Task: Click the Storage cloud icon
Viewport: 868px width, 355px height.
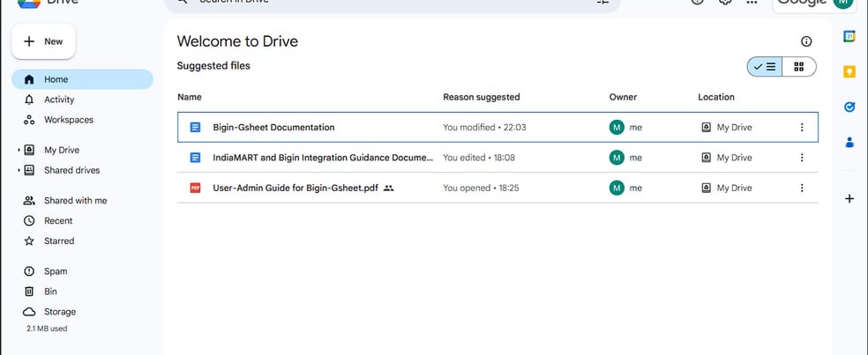Action: (x=29, y=312)
